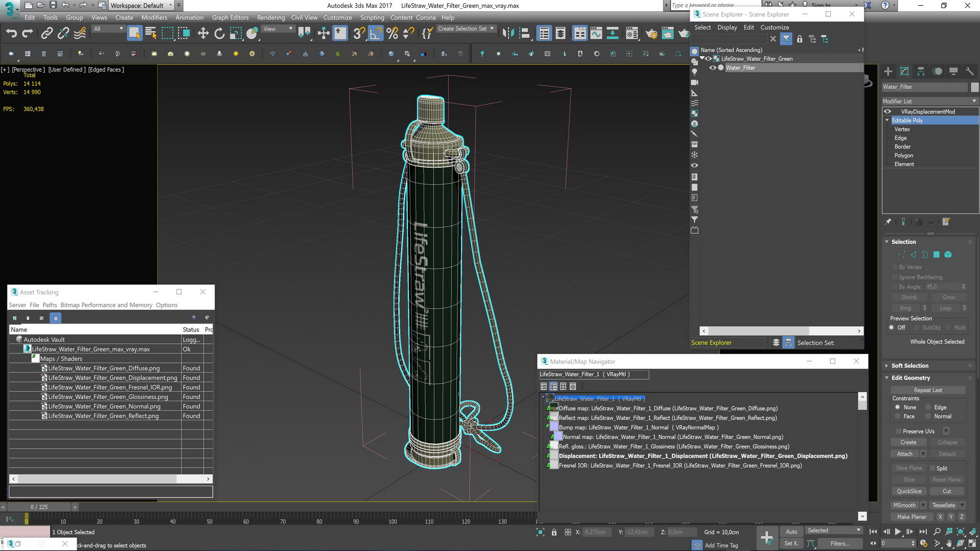Open the selection filter All dropdown
The image size is (980, 551).
coord(108,29)
